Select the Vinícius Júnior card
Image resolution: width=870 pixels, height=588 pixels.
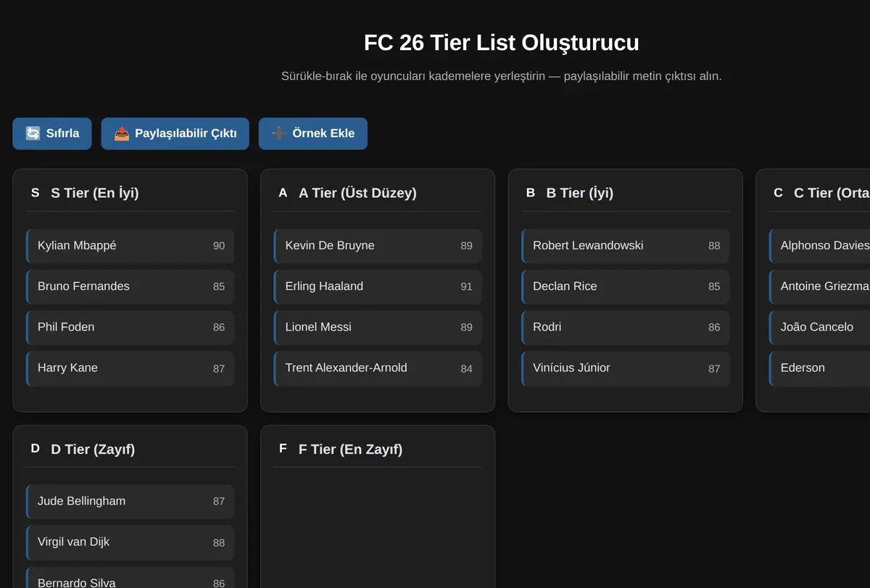[x=626, y=368]
